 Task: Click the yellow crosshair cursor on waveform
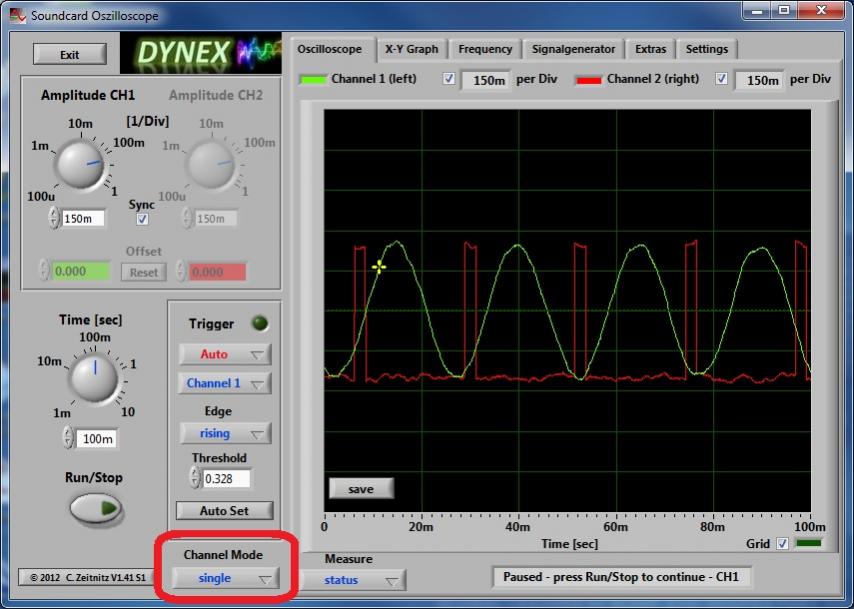pos(379,267)
